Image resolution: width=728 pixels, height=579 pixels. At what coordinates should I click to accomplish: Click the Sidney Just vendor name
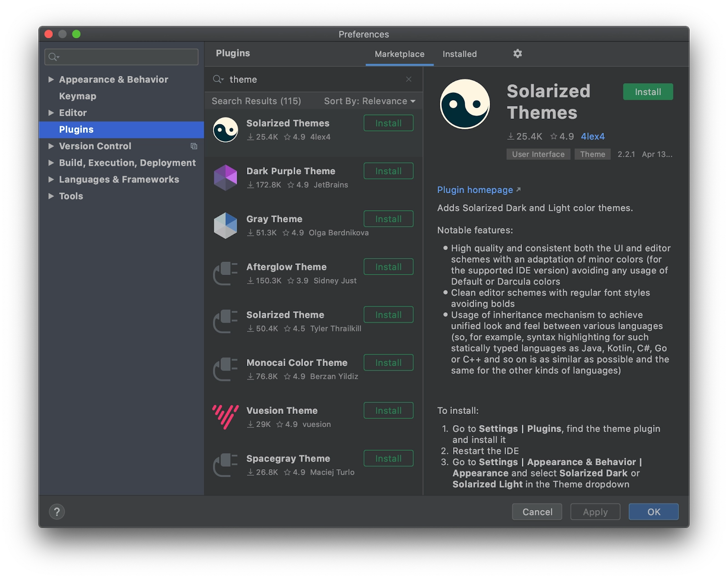(x=335, y=281)
